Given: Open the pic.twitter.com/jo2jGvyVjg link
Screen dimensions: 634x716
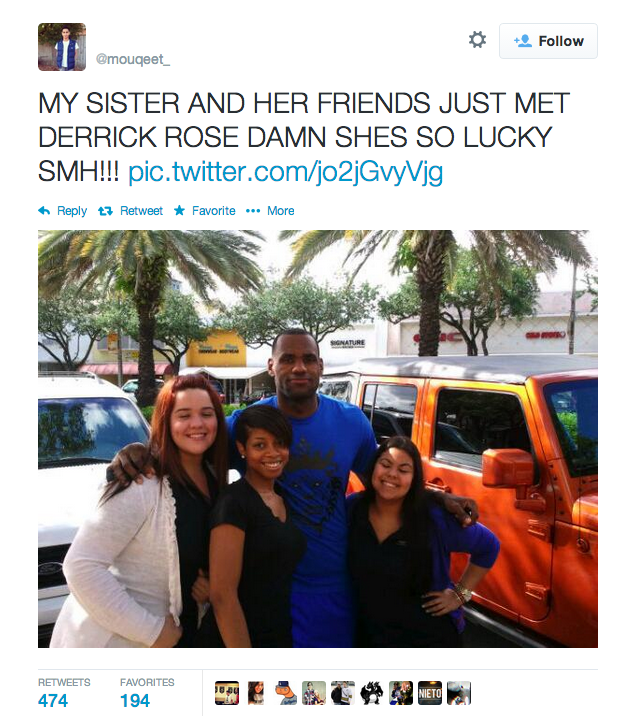Looking at the screenshot, I should pyautogui.click(x=285, y=172).
